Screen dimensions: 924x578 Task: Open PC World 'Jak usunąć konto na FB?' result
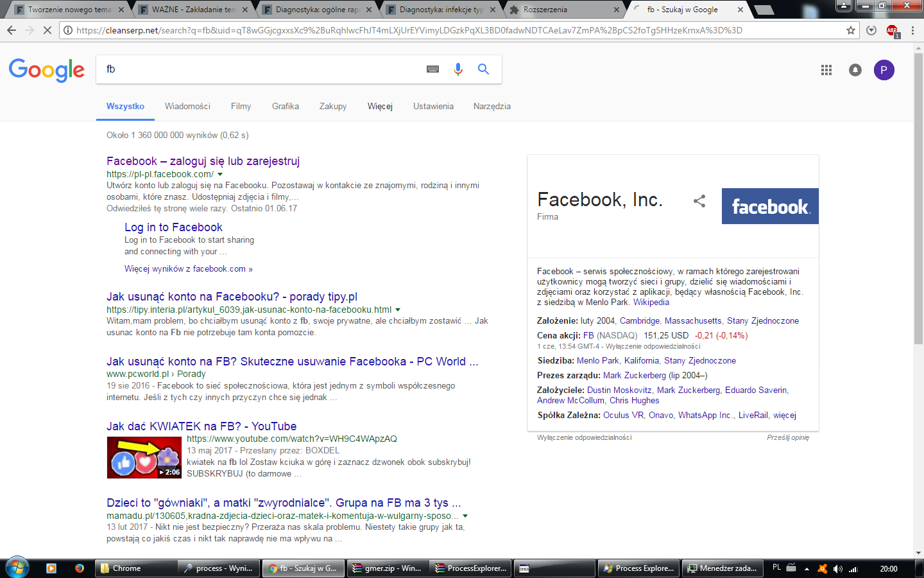pos(293,362)
